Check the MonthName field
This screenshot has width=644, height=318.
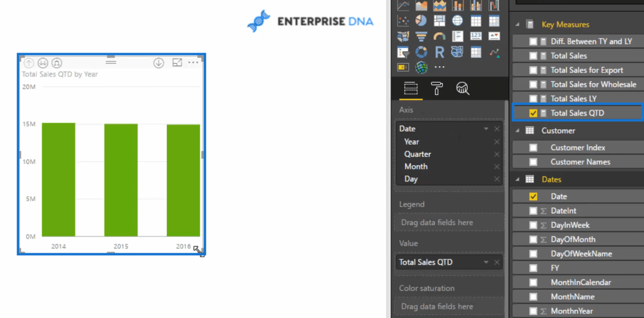point(533,297)
